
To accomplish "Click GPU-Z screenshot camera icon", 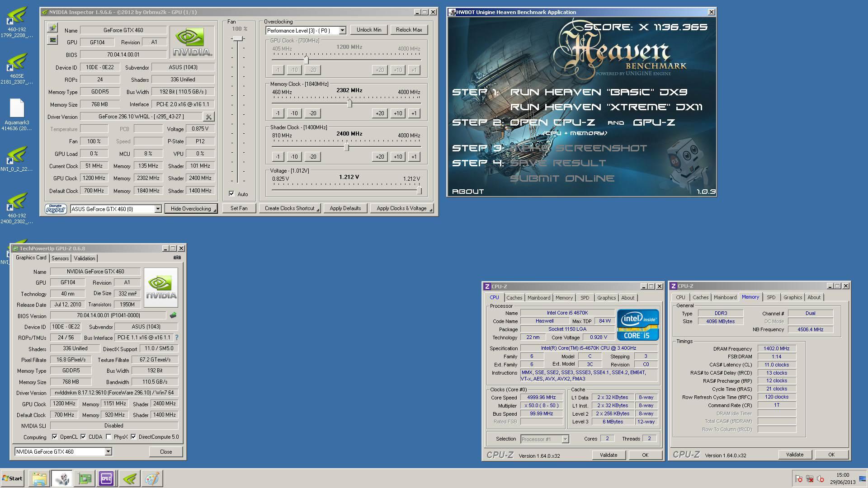I will [x=177, y=258].
